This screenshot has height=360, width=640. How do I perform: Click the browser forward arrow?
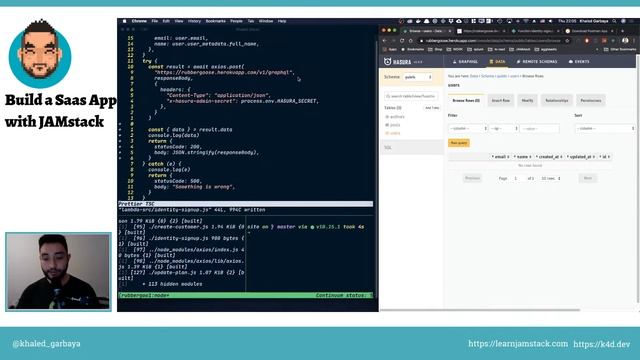click(393, 40)
